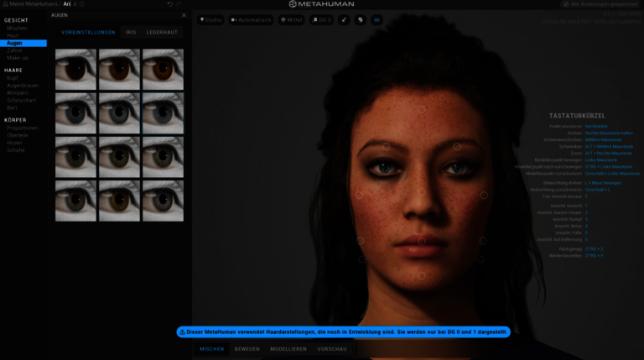Choose second brown eye preset, top row
Viewport: 644px width, 360px height.
coord(119,70)
